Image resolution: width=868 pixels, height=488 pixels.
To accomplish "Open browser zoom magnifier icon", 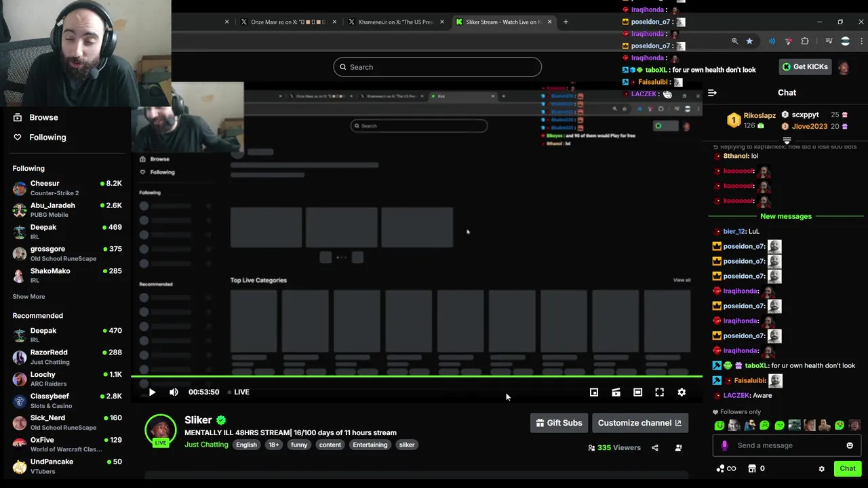I will pos(734,41).
